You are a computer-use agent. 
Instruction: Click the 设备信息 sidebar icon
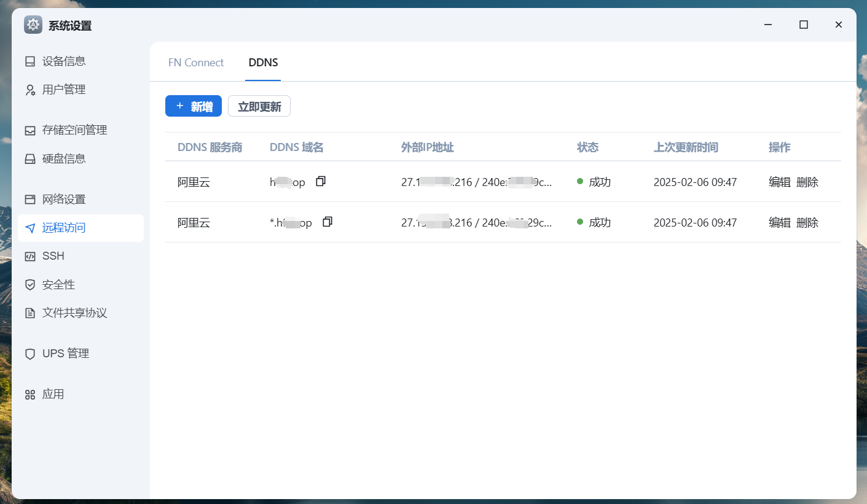click(x=30, y=61)
